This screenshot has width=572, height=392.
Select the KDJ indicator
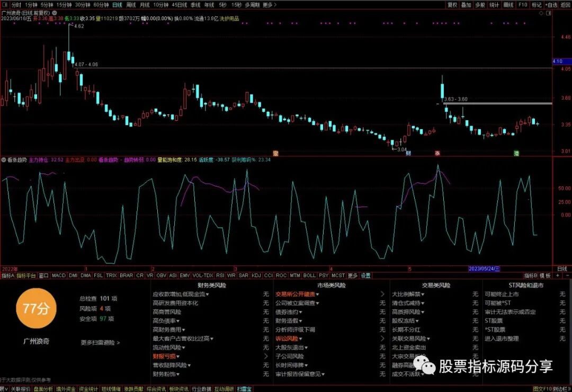coord(256,275)
